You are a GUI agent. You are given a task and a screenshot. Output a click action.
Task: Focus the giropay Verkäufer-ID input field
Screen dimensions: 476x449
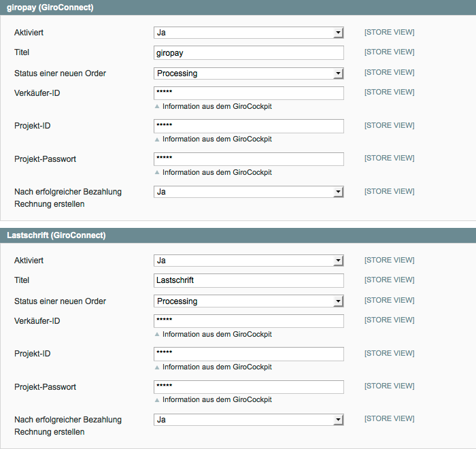(249, 93)
